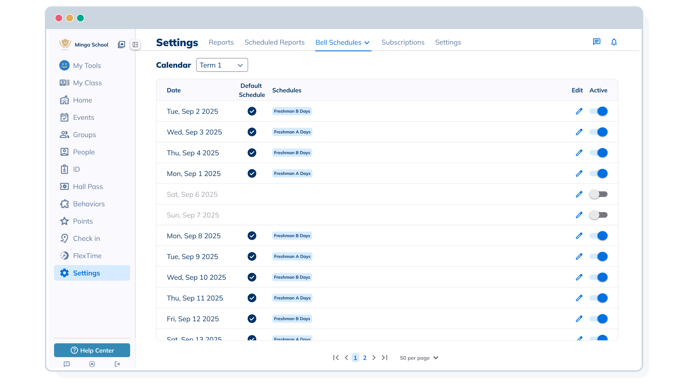Click the Date column header

tap(174, 90)
